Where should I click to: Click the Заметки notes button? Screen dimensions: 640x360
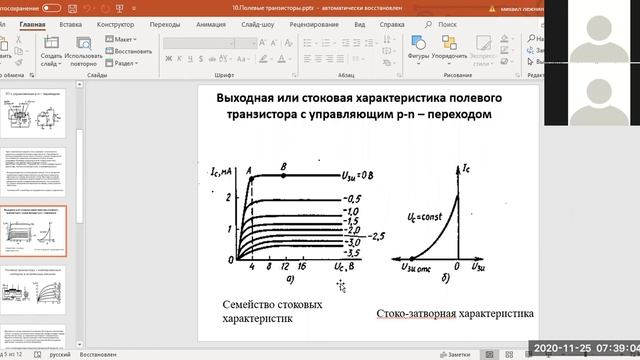click(456, 355)
